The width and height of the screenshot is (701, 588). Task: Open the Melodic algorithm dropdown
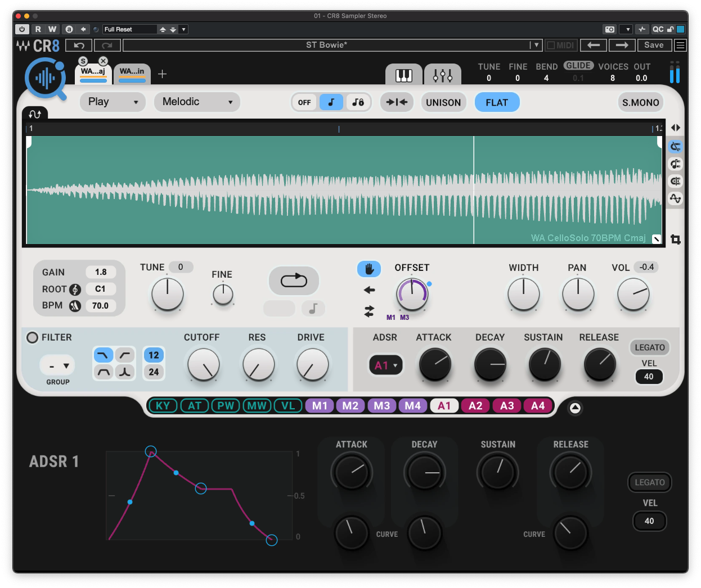tap(197, 102)
